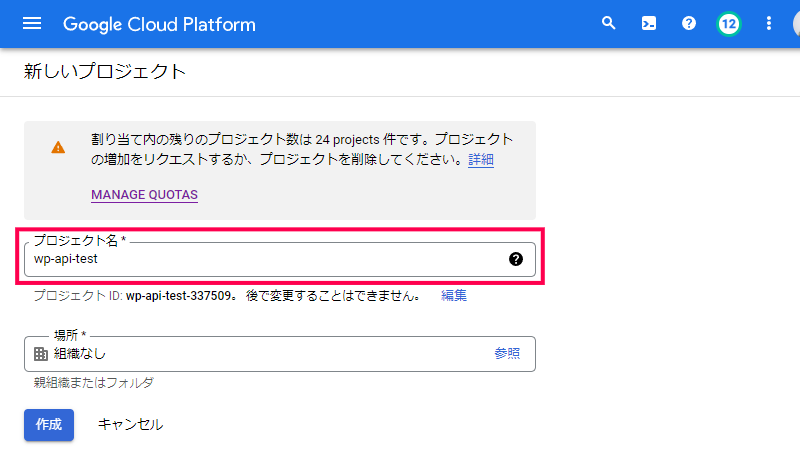Click the Google Cloud Platform logo
The height and width of the screenshot is (461, 800).
tap(159, 24)
